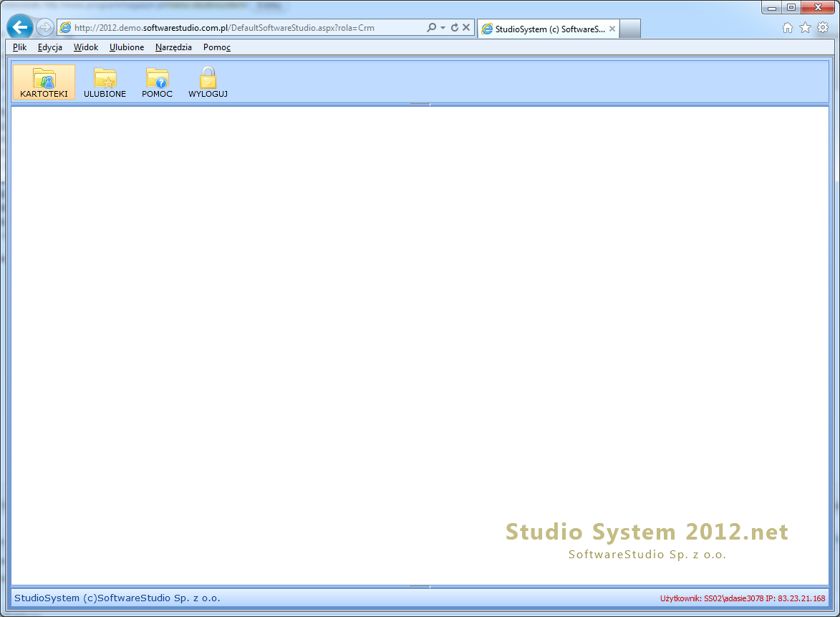The width and height of the screenshot is (840, 617).
Task: Collapse the top frame splitter handle
Action: pos(420,104)
